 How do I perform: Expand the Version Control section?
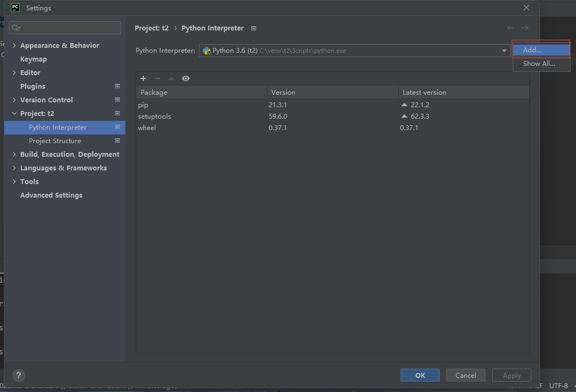pyautogui.click(x=14, y=100)
